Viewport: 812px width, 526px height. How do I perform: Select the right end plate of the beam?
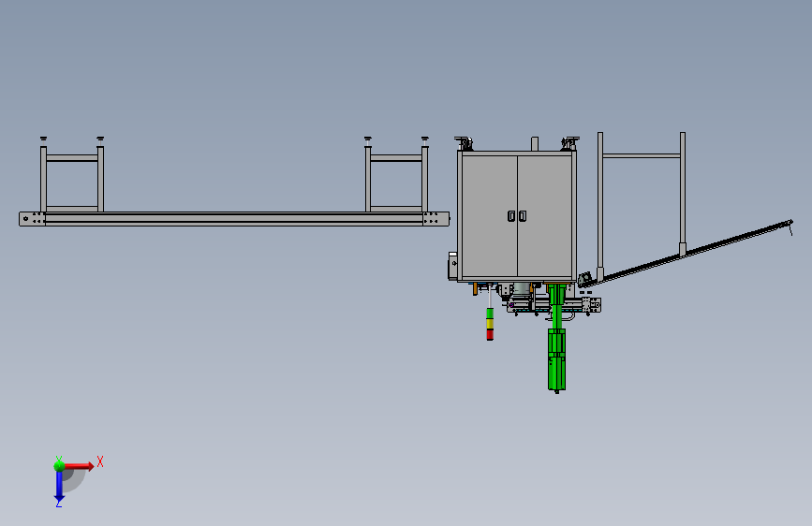pos(436,219)
